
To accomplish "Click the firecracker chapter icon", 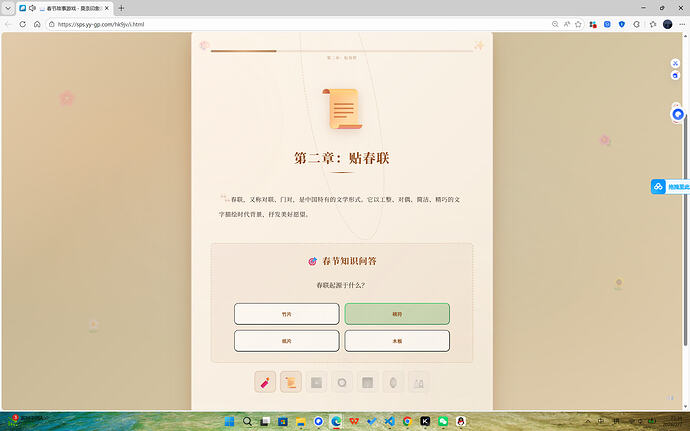I will click(x=265, y=381).
